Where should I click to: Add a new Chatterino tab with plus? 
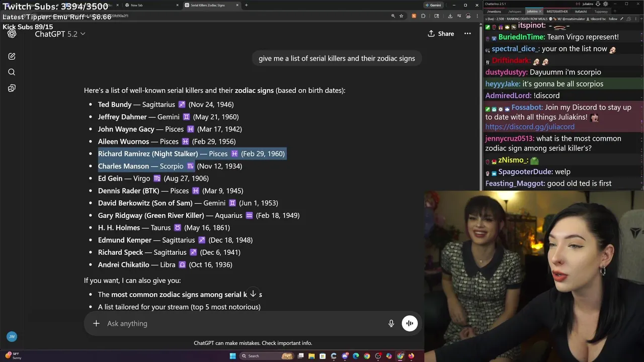click(x=615, y=11)
